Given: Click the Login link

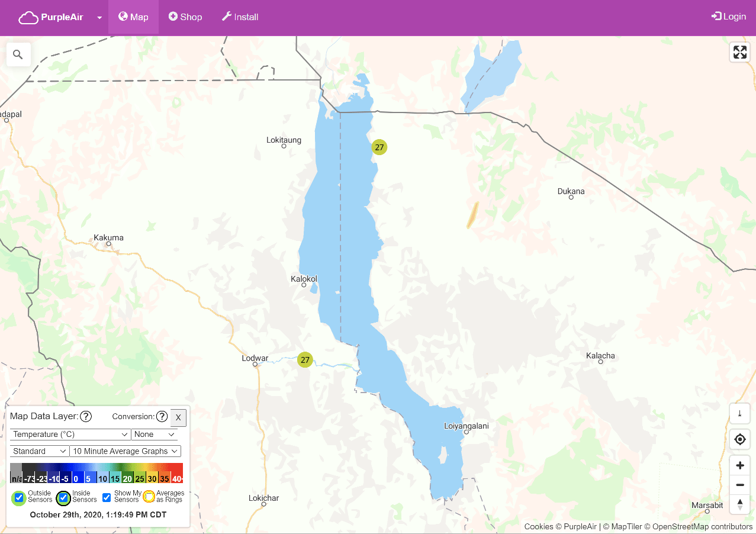Looking at the screenshot, I should click(729, 17).
